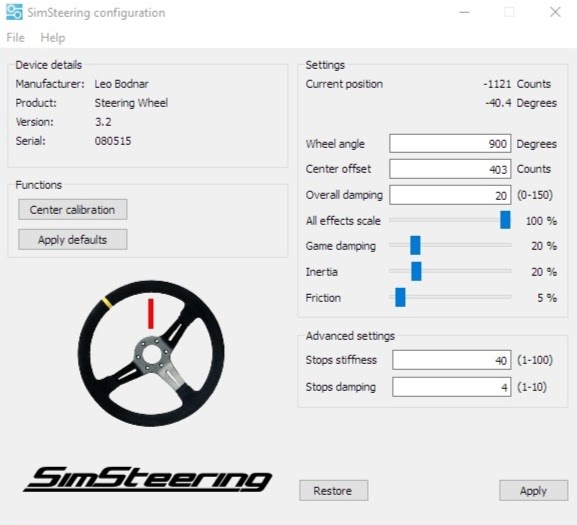Click the Center offset input field

coord(450,169)
